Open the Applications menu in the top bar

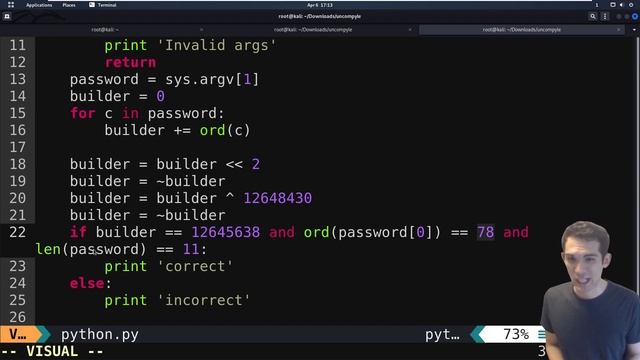click(x=39, y=5)
